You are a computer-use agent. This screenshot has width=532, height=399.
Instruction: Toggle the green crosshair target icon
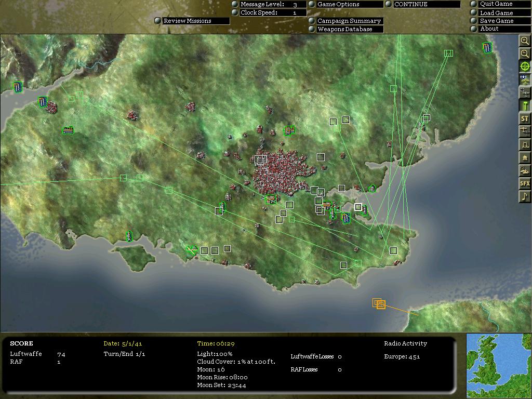(525, 66)
